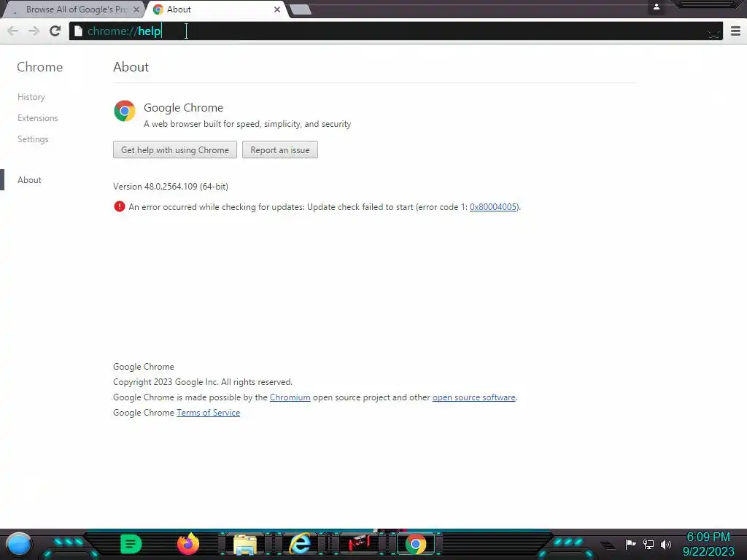Select the About tab
This screenshot has height=560, width=747.
(x=217, y=9)
